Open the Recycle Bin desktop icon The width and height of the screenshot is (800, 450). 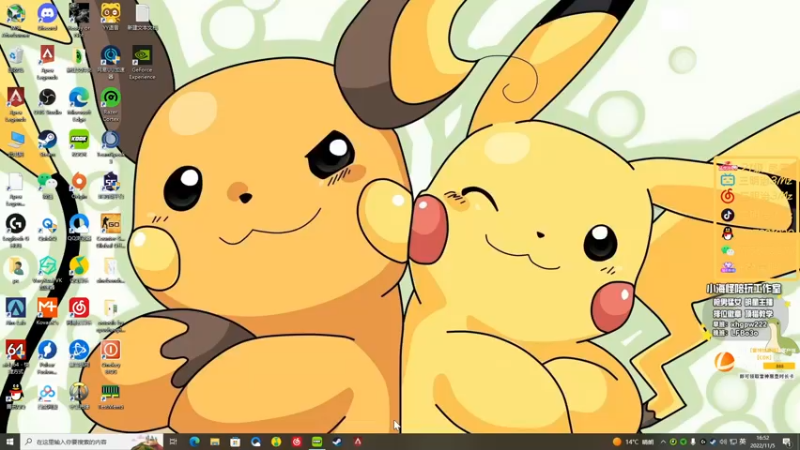point(16,60)
